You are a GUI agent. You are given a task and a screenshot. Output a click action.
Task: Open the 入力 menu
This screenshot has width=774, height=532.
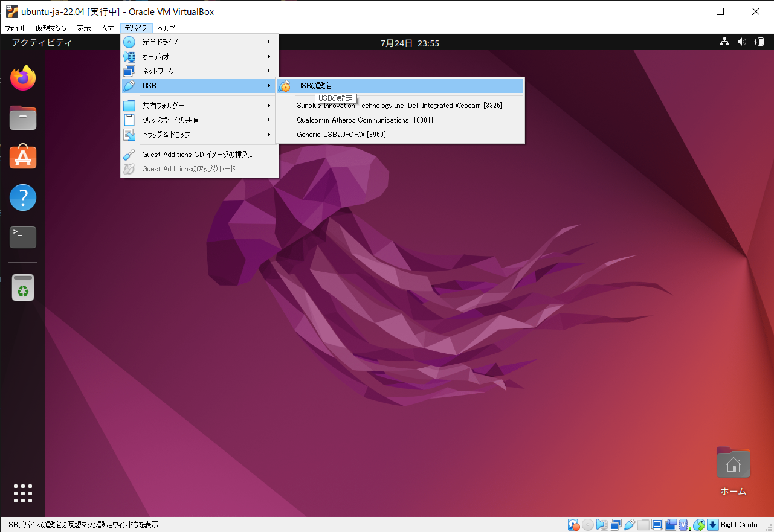108,28
